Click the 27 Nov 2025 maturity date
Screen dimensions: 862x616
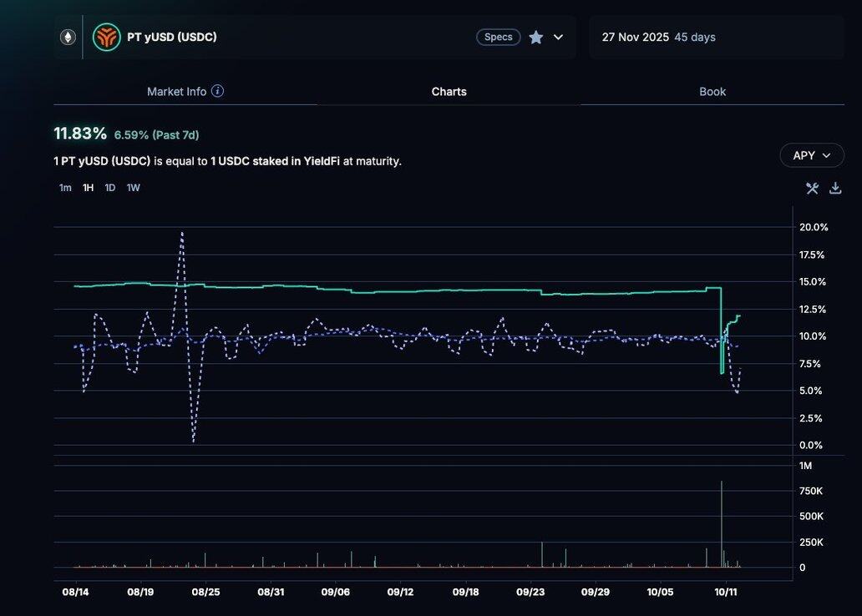(x=635, y=37)
